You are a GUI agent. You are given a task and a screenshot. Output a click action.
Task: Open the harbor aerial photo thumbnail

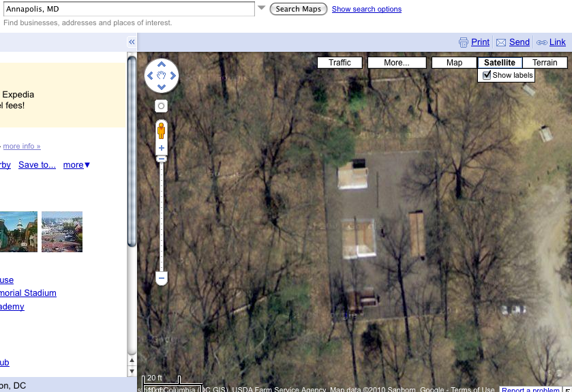(62, 232)
